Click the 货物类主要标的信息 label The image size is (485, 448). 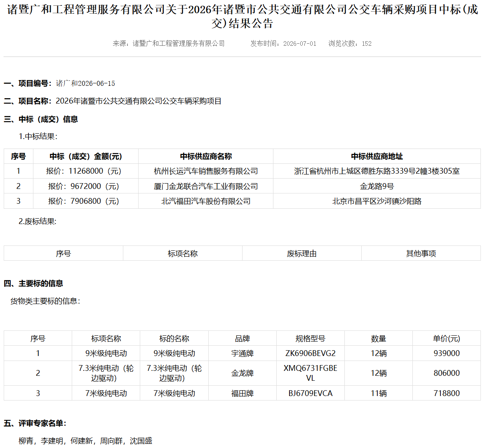click(x=45, y=301)
